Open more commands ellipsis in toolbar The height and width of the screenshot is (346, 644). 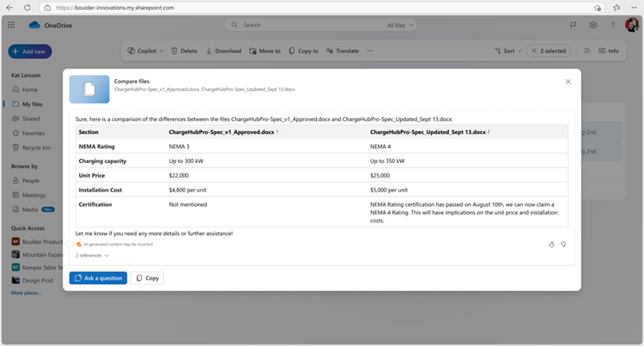[370, 51]
